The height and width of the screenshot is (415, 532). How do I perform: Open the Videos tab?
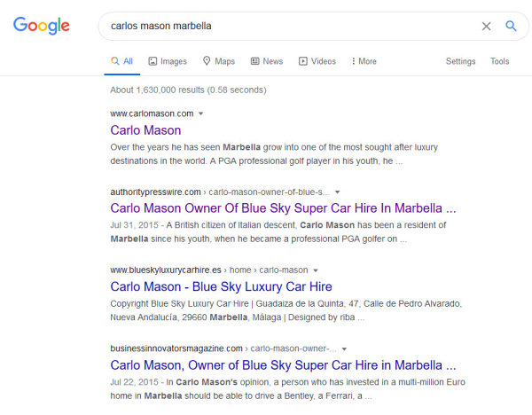[x=317, y=61]
